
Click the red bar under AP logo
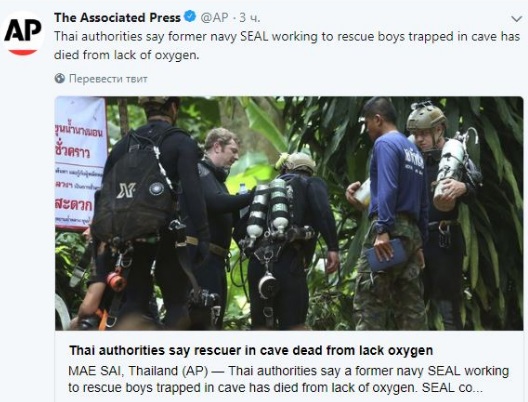coord(23,52)
